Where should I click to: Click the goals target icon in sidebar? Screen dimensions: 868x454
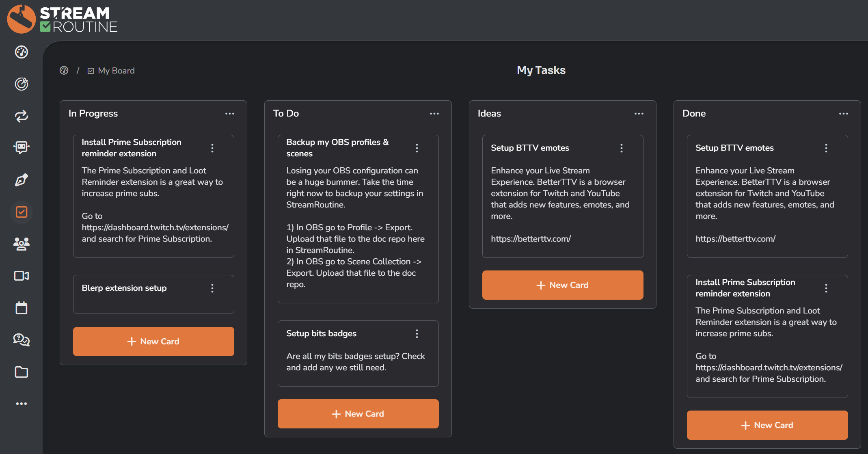pyautogui.click(x=22, y=84)
